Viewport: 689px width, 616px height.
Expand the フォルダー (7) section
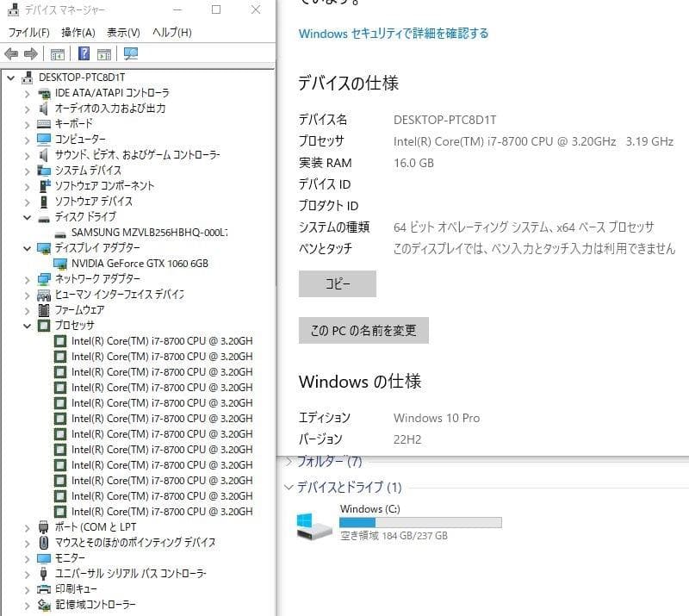tap(287, 462)
